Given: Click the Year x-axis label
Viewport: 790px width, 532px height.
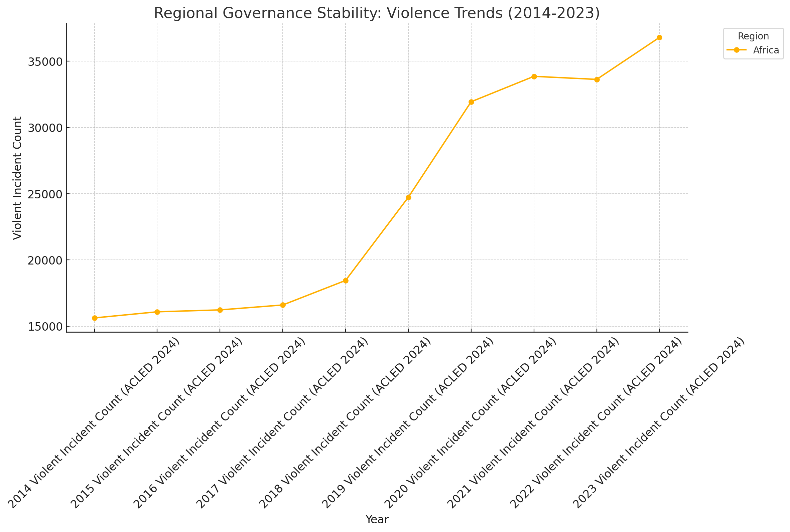Looking at the screenshot, I should point(377,519).
